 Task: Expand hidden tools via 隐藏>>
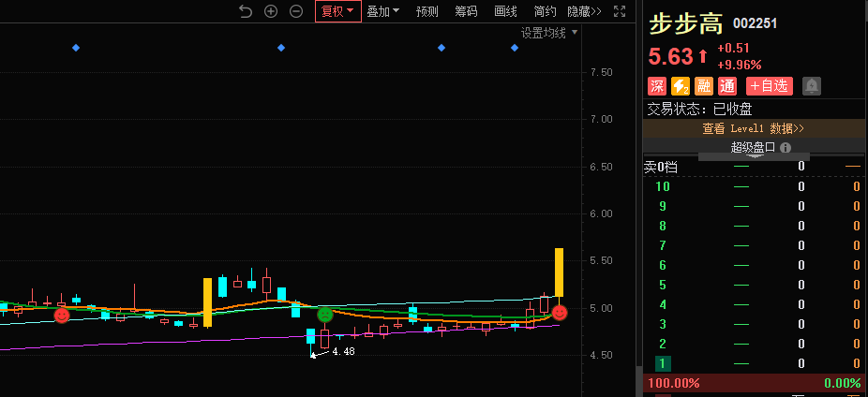[585, 11]
